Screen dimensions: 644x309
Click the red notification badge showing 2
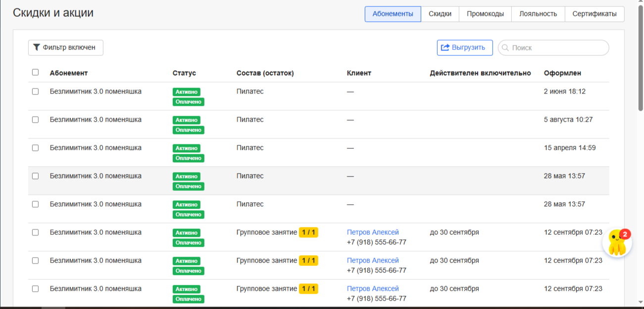625,234
